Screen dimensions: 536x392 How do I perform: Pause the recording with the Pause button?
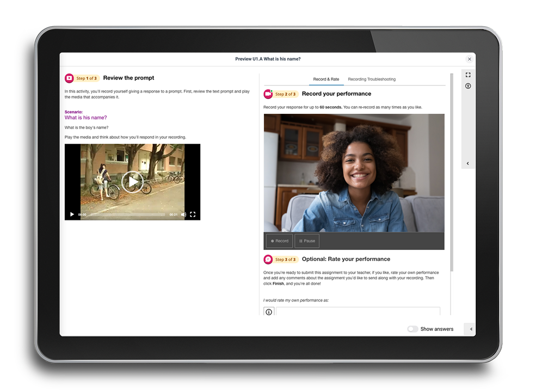[x=306, y=241]
